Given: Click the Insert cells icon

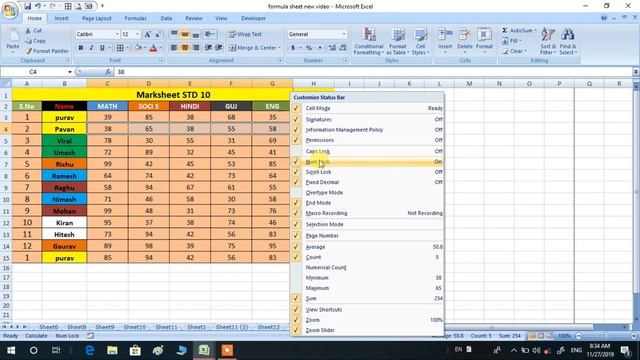Looking at the screenshot, I should 445,34.
